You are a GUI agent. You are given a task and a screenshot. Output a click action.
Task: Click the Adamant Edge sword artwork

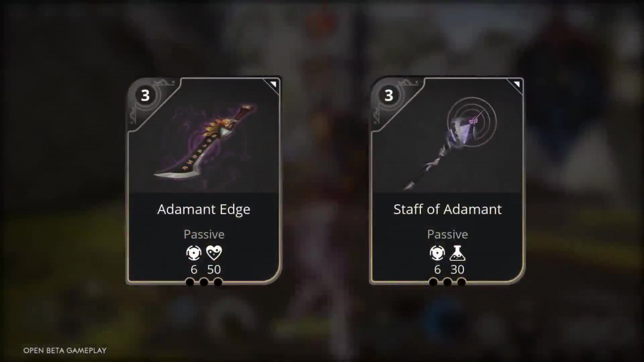(204, 142)
